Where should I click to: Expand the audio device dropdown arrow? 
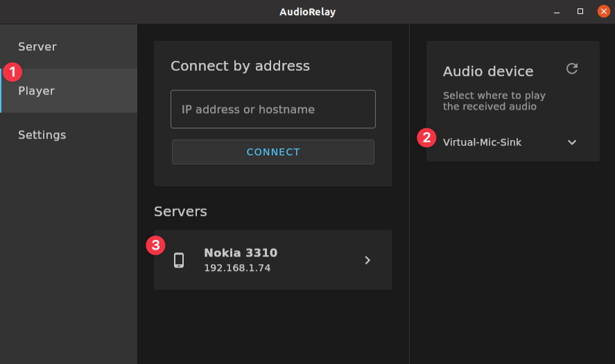pyautogui.click(x=572, y=142)
